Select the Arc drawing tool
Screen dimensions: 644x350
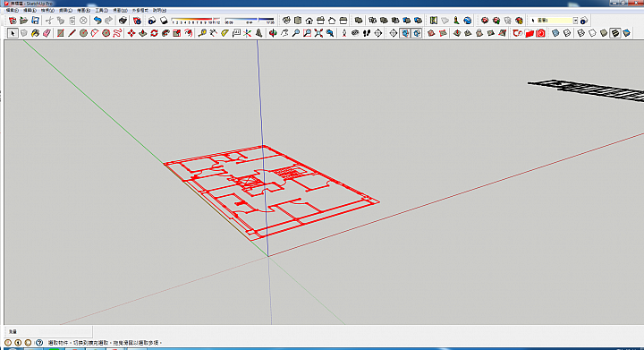click(x=95, y=33)
